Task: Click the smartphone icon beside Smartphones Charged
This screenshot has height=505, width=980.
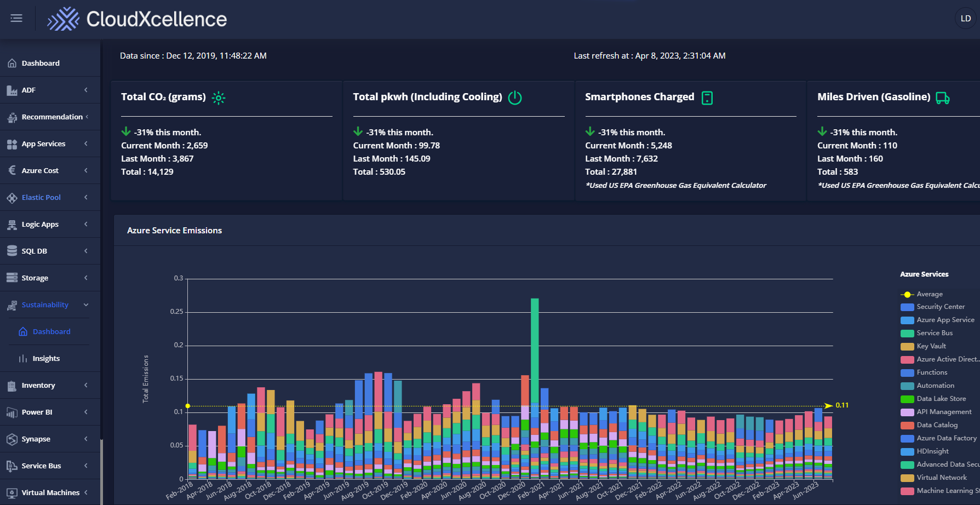Action: coord(707,98)
